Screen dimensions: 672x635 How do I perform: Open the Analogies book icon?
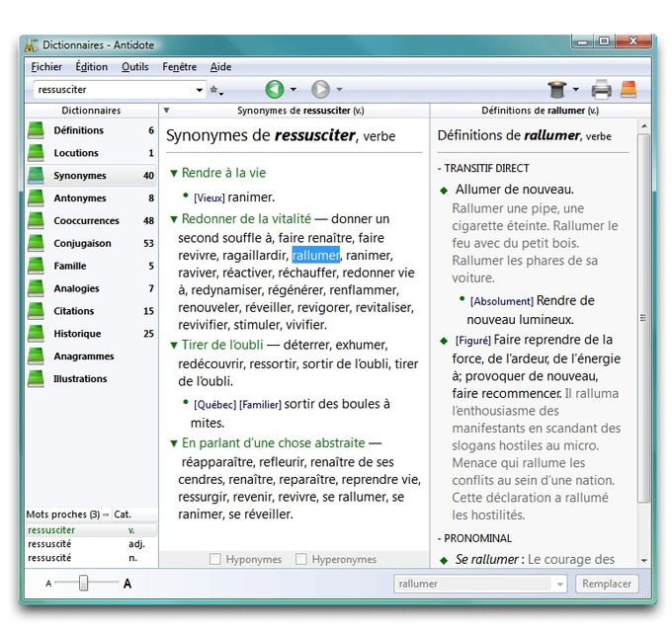click(36, 288)
